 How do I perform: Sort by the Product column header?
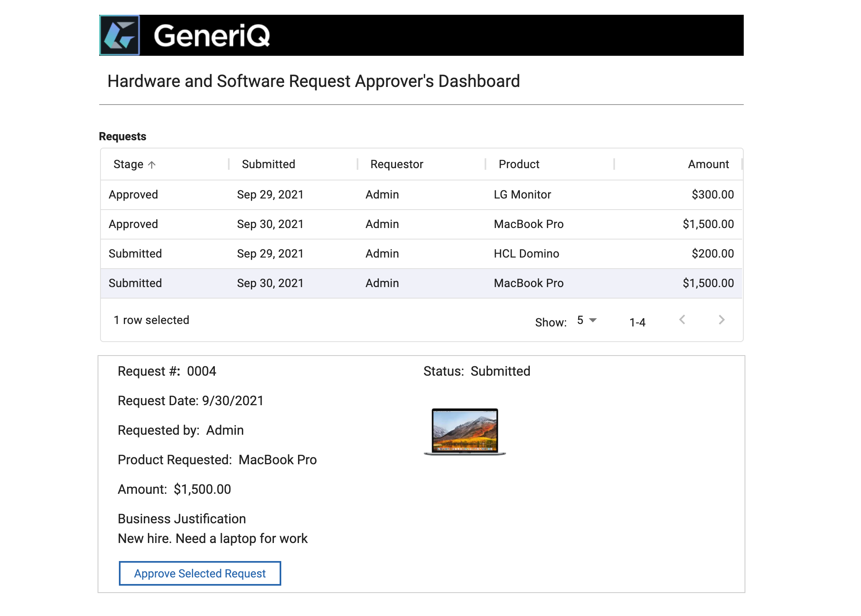[x=519, y=164]
